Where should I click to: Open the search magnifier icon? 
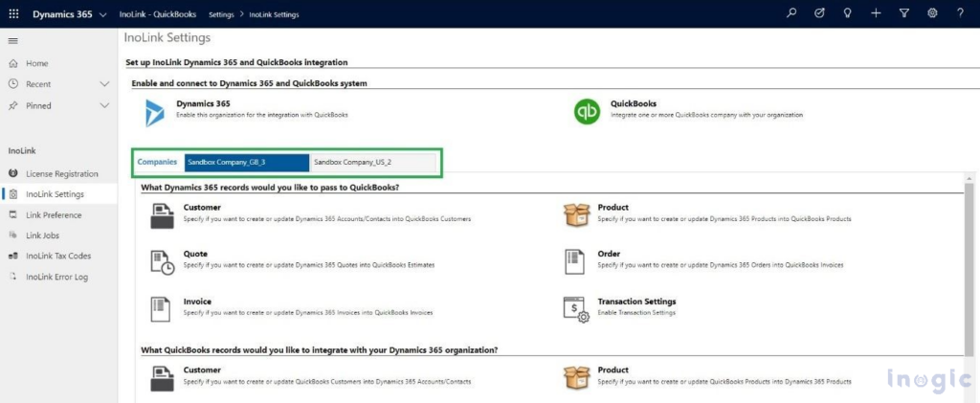pos(791,13)
